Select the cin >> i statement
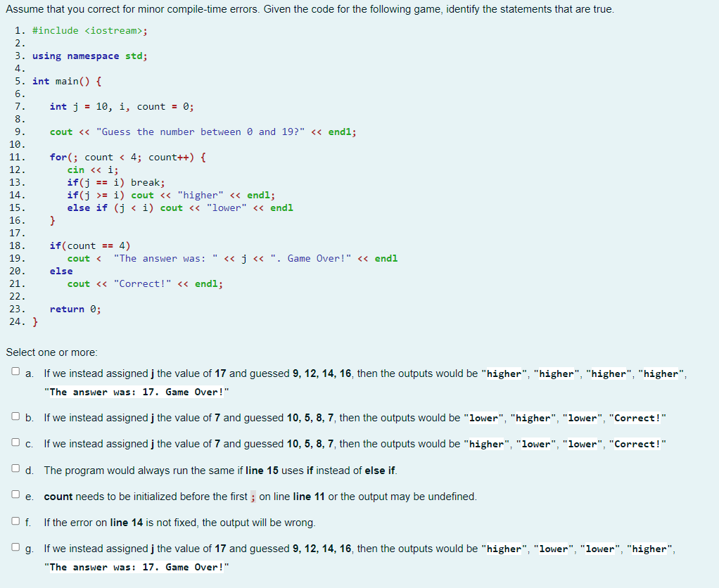This screenshot has width=719, height=588. [93, 170]
